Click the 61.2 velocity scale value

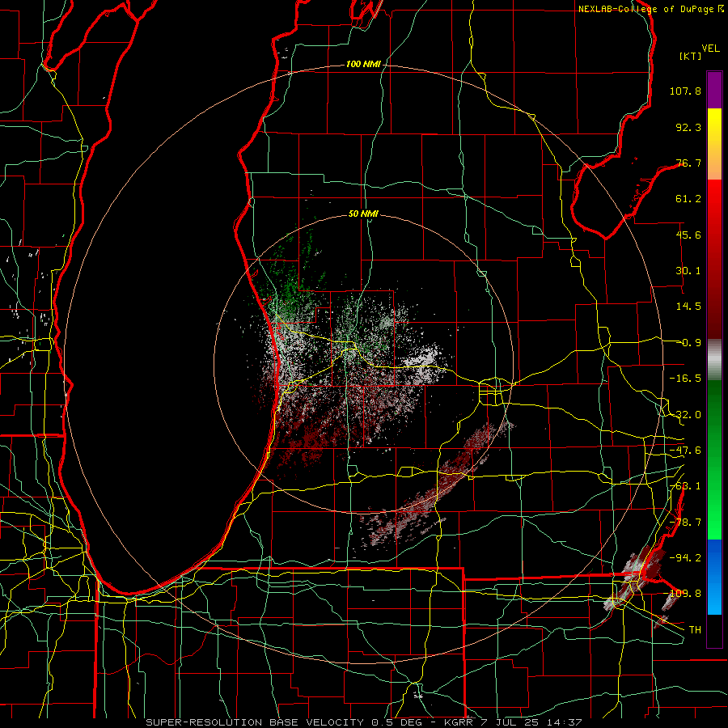688,199
